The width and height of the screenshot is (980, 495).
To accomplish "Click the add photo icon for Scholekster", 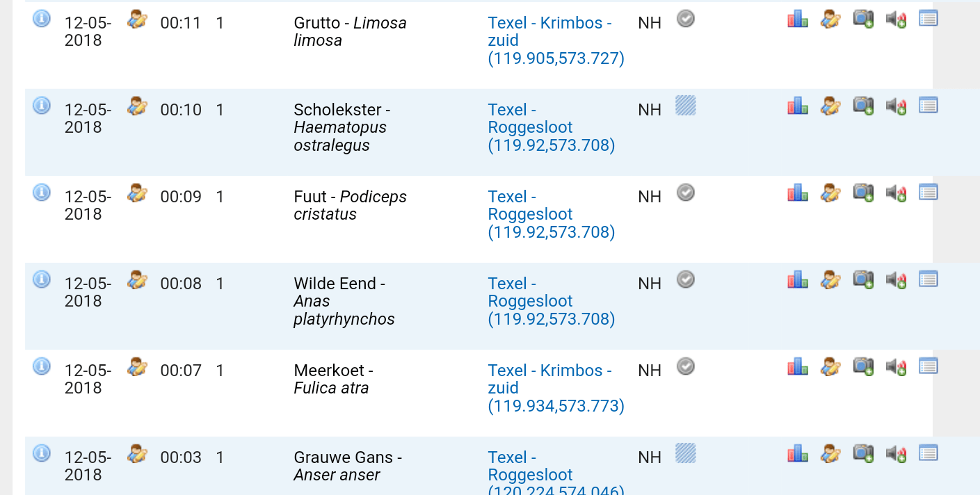I will [x=863, y=106].
